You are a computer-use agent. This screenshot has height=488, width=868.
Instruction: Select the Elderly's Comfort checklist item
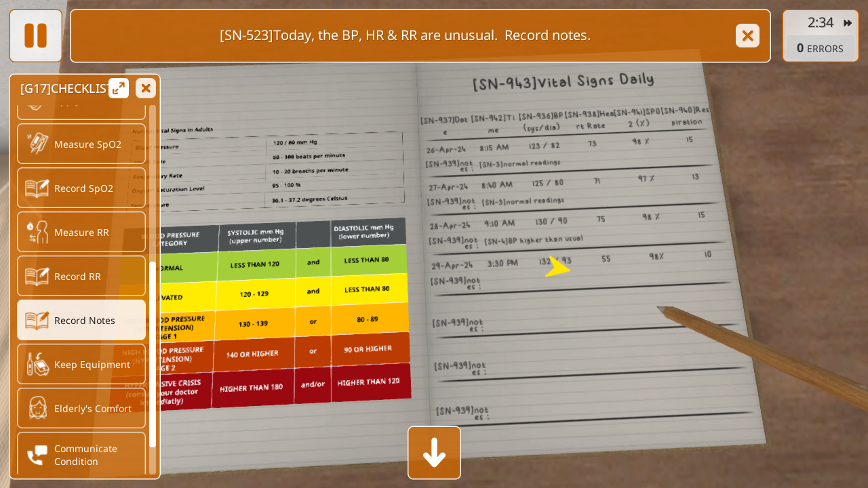(92, 409)
